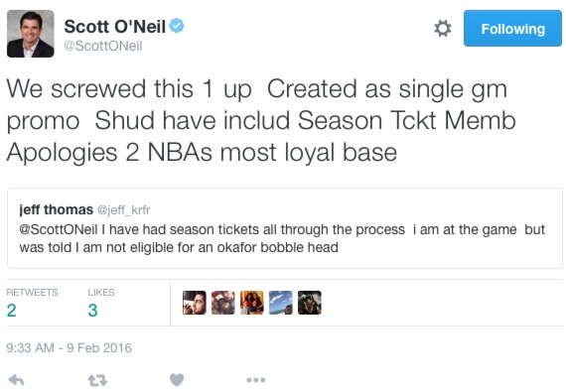Open the fifth liker avatar thumbnail
This screenshot has width=566, height=392.
310,303
